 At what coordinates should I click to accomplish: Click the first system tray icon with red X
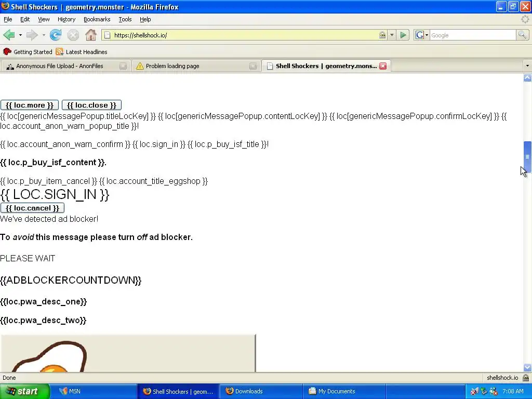pyautogui.click(x=474, y=391)
